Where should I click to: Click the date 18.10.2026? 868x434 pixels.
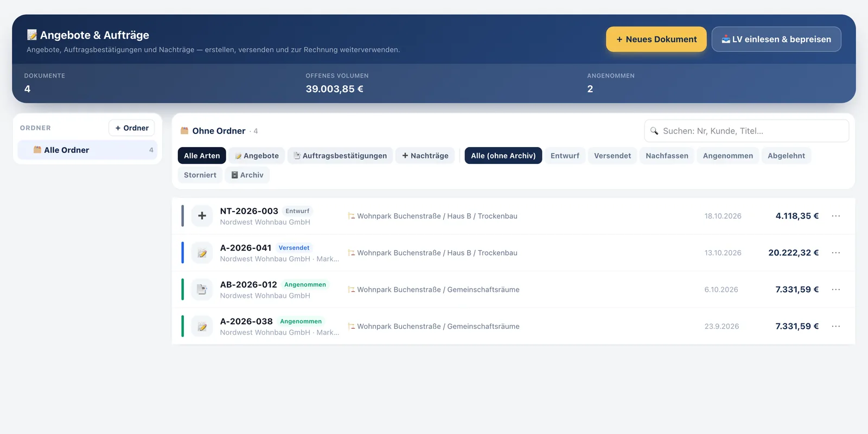pos(723,216)
